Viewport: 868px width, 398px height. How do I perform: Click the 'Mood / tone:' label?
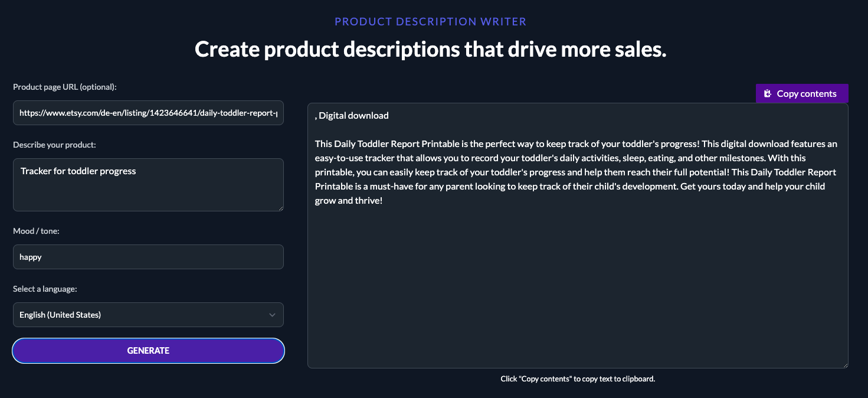36,231
